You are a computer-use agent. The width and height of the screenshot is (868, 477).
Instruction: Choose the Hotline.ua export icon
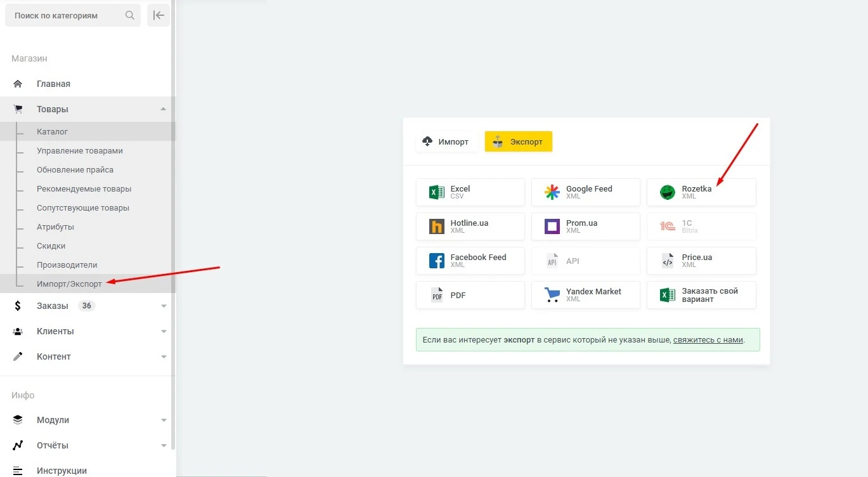click(x=436, y=226)
